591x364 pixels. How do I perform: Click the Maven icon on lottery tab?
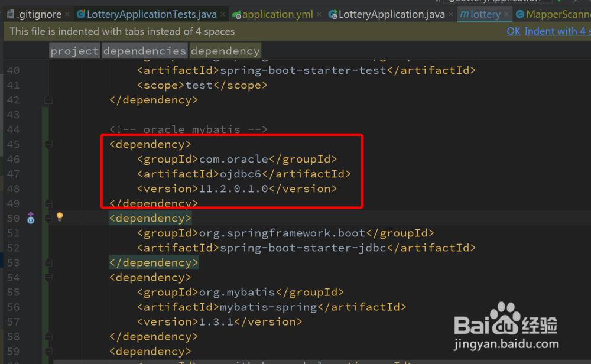pyautogui.click(x=465, y=14)
